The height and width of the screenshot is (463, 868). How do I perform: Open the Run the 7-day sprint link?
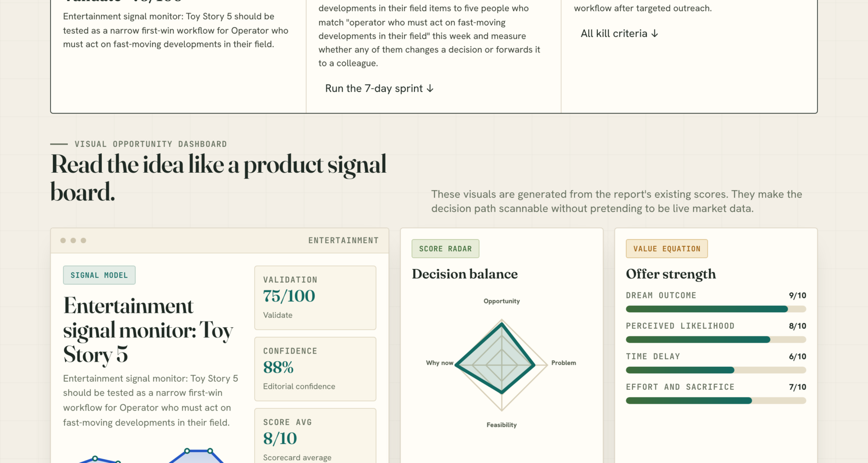379,89
